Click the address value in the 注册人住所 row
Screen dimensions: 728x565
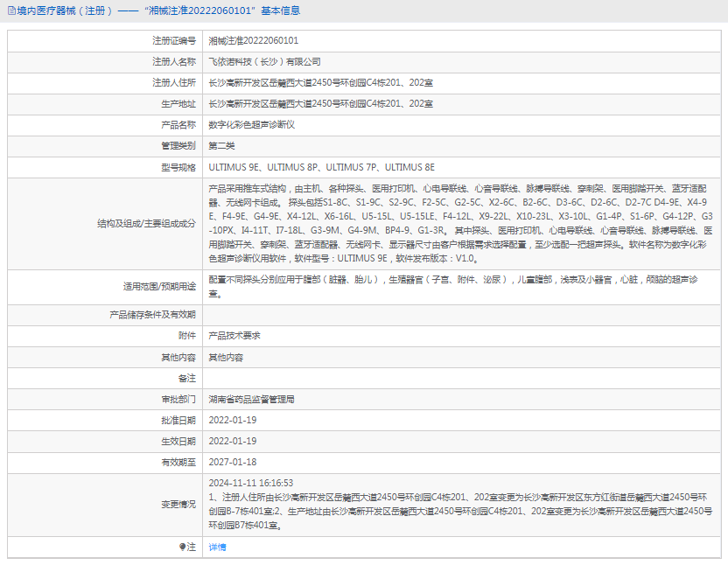[x=321, y=82]
